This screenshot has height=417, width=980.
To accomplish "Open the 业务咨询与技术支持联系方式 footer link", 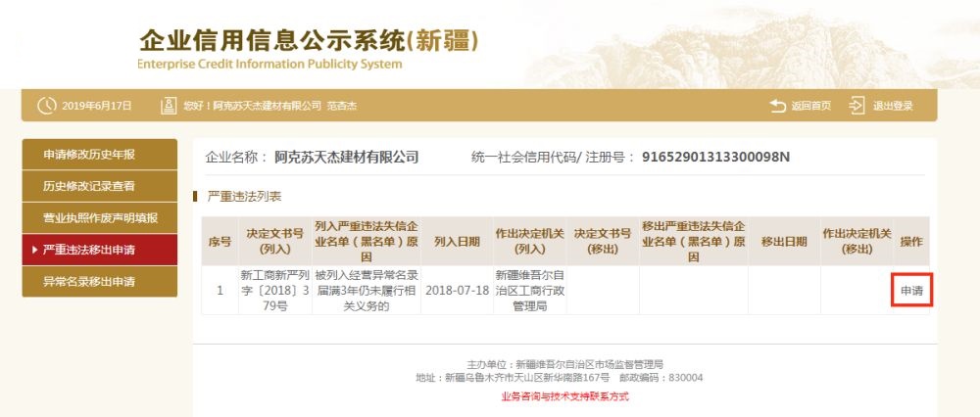I will tap(564, 396).
